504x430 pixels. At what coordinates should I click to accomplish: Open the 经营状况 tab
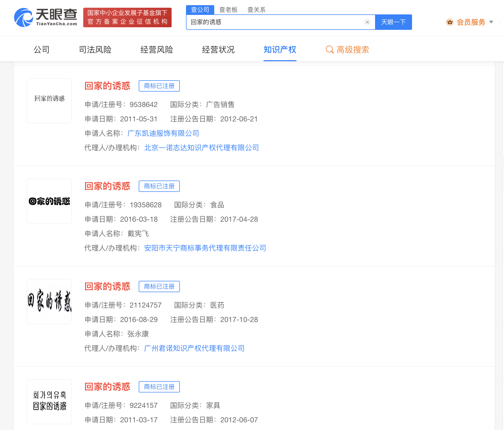(218, 49)
